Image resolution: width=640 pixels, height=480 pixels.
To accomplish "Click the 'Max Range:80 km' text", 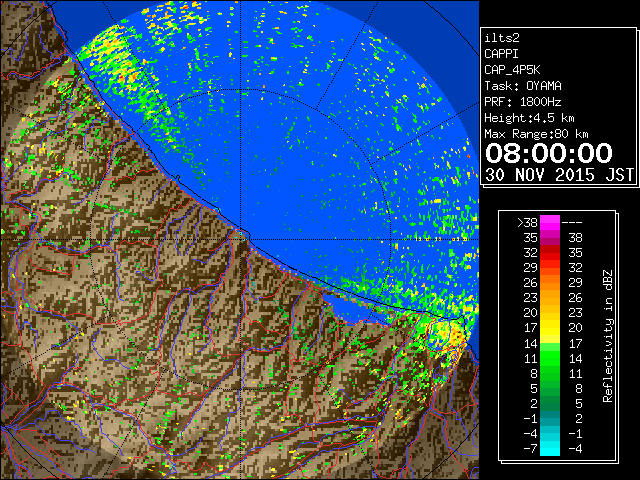I will point(536,134).
